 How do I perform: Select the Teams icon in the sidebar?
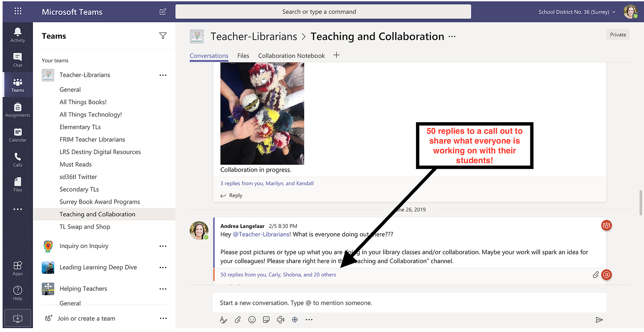pos(18,85)
